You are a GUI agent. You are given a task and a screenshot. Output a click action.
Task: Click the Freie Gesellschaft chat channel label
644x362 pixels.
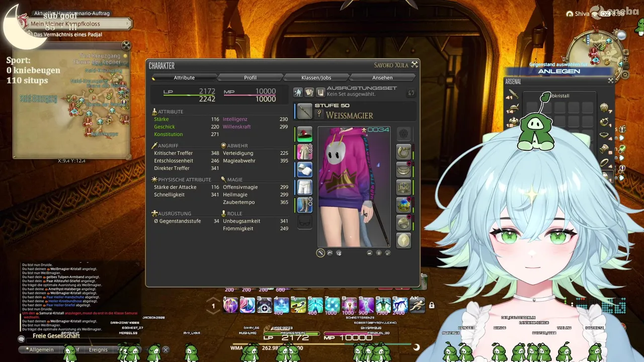(x=56, y=336)
